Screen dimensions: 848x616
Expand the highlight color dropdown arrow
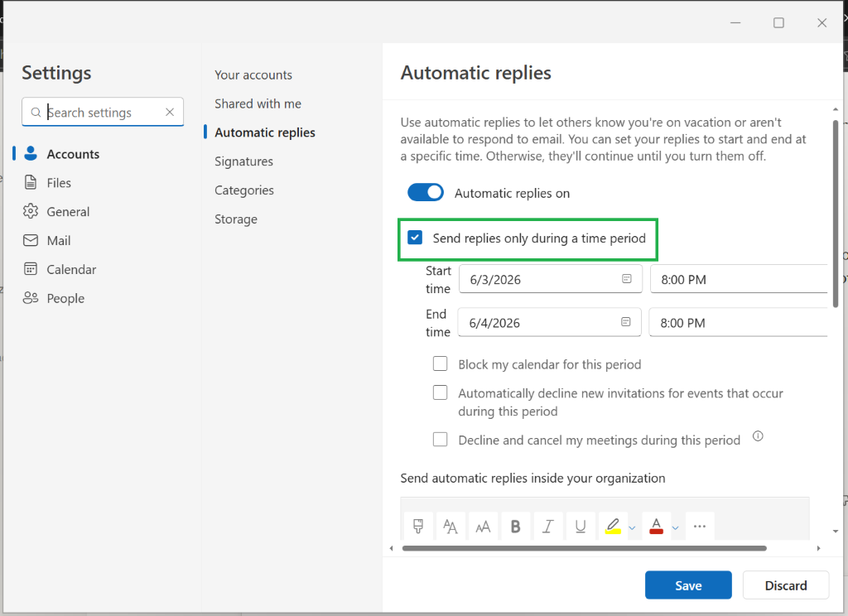pos(632,528)
